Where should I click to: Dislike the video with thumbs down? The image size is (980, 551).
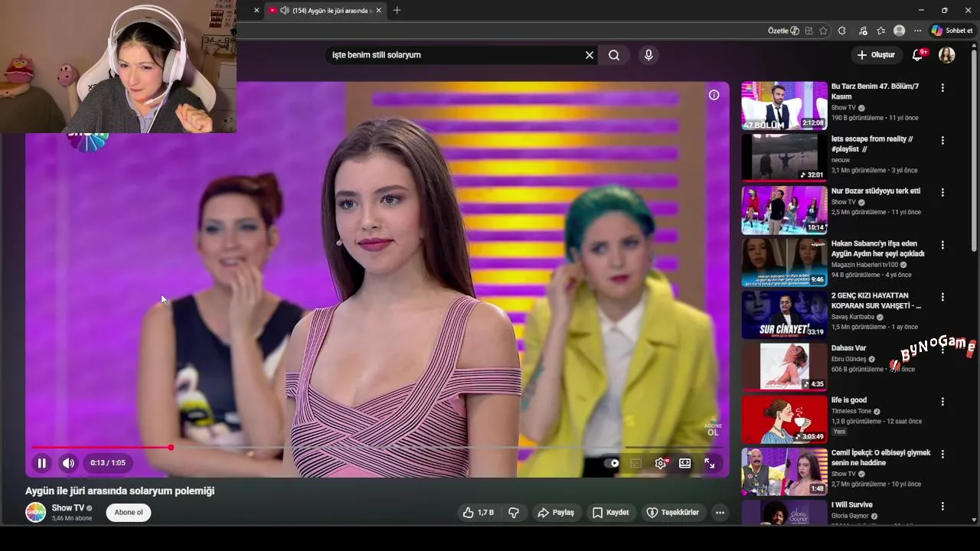[x=514, y=513]
